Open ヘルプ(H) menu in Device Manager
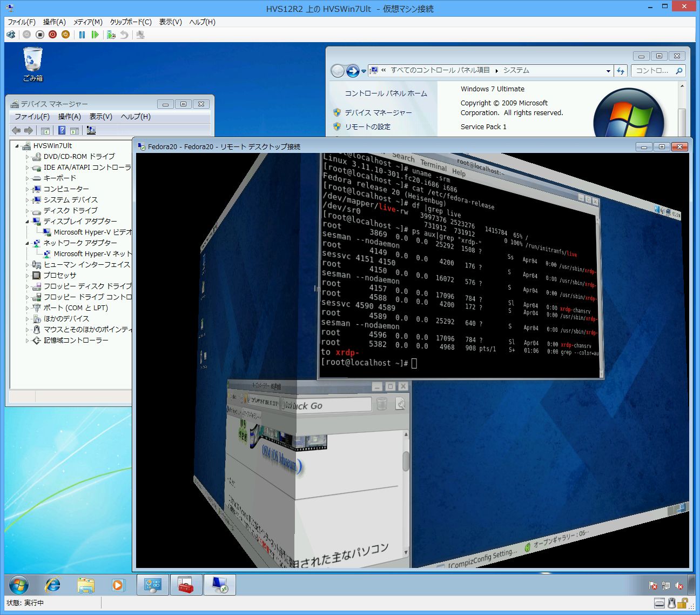Image resolution: width=700 pixels, height=615 pixels. (x=136, y=117)
